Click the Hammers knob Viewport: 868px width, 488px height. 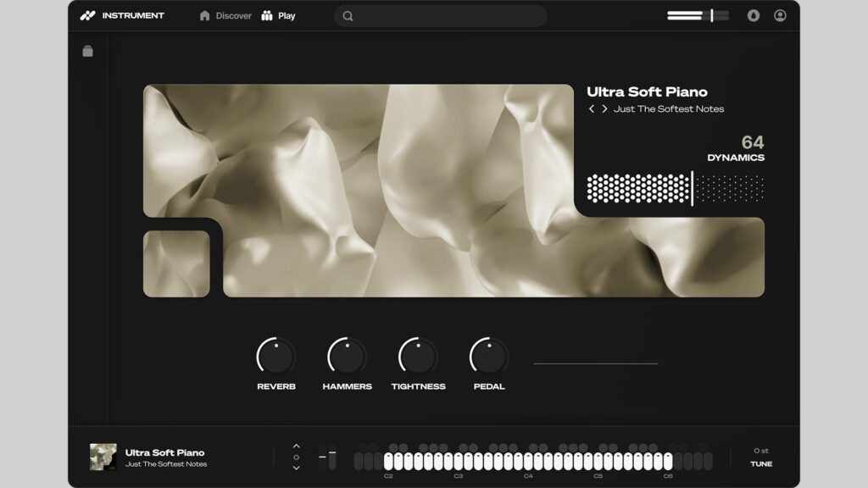pos(348,357)
